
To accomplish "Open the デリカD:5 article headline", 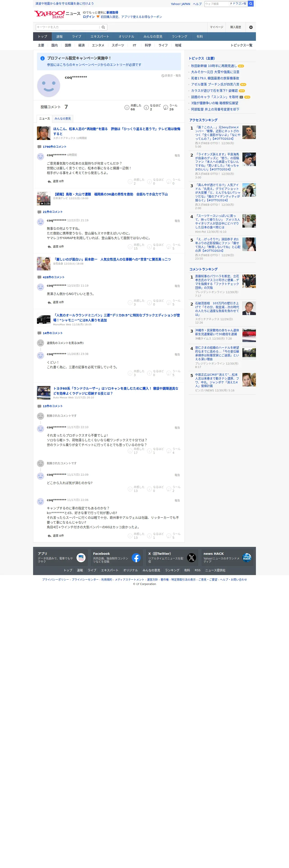I will (116, 318).
